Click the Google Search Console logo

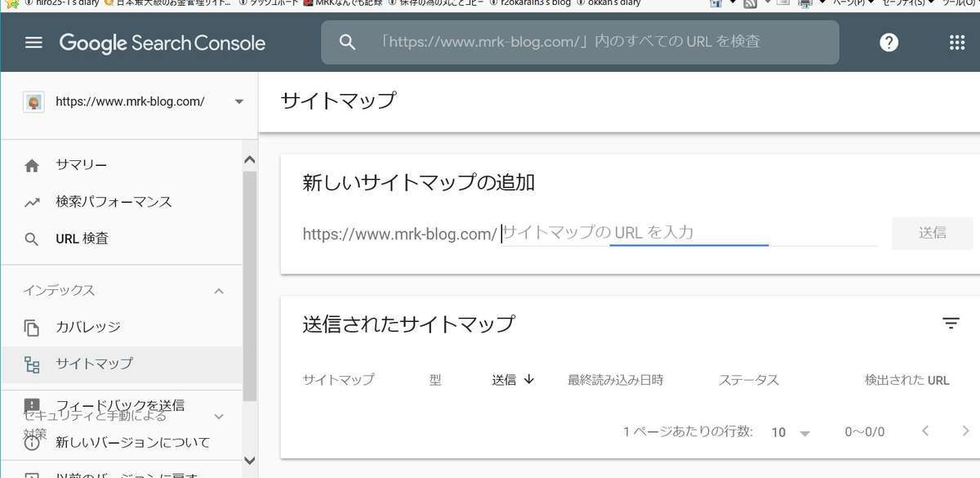(162, 42)
